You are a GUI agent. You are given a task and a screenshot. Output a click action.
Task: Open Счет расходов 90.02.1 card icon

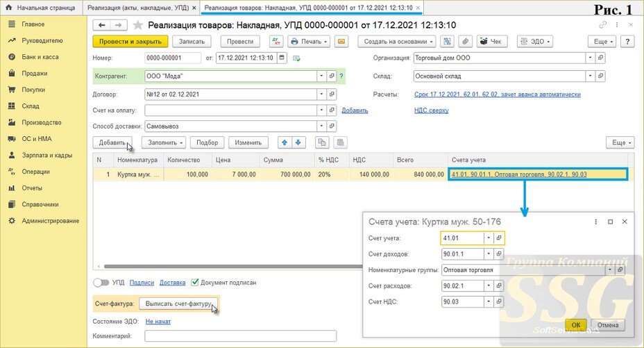498,285
